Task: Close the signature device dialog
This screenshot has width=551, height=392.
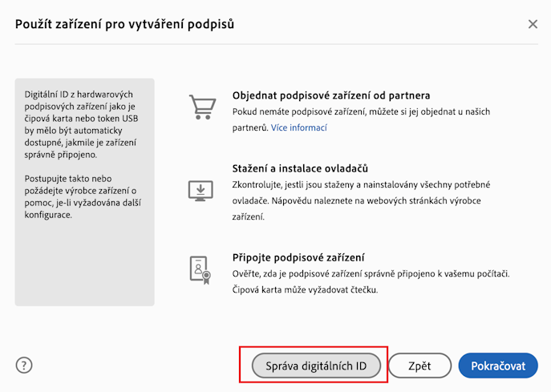Action: tap(533, 24)
